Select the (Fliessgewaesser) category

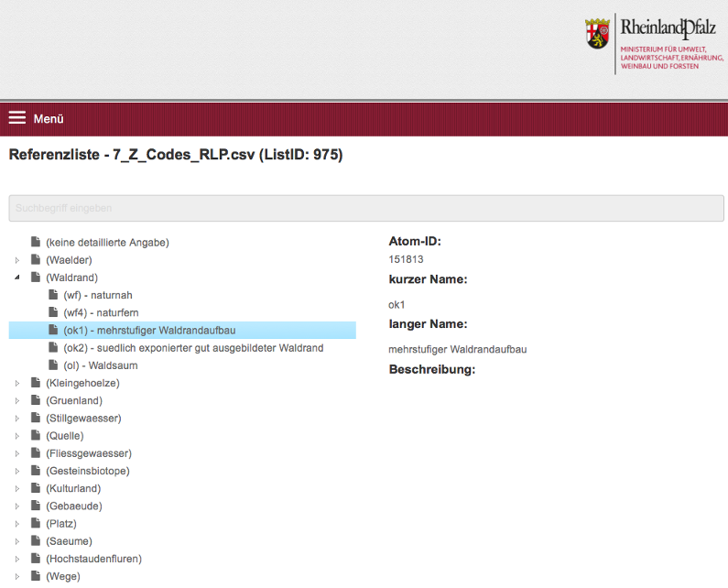point(88,453)
